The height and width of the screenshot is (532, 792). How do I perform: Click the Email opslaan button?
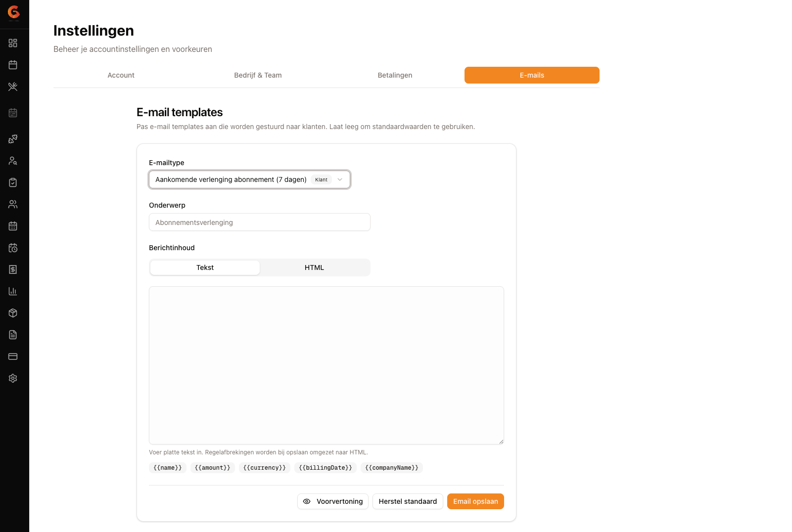(x=475, y=501)
